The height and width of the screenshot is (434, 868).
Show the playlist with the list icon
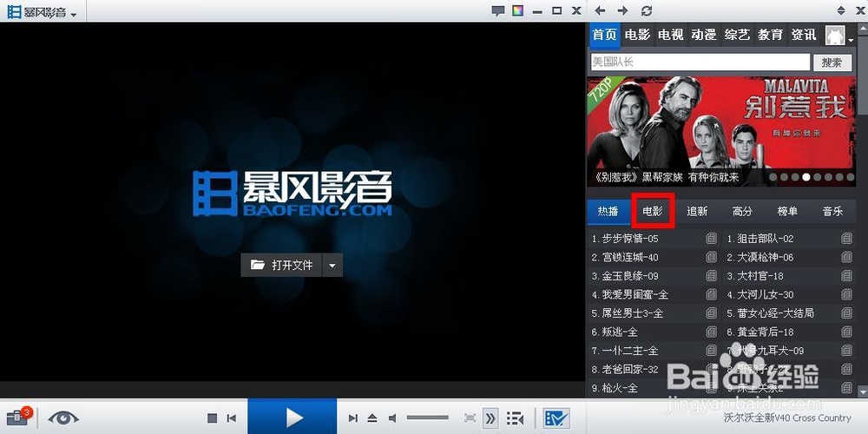click(515, 418)
